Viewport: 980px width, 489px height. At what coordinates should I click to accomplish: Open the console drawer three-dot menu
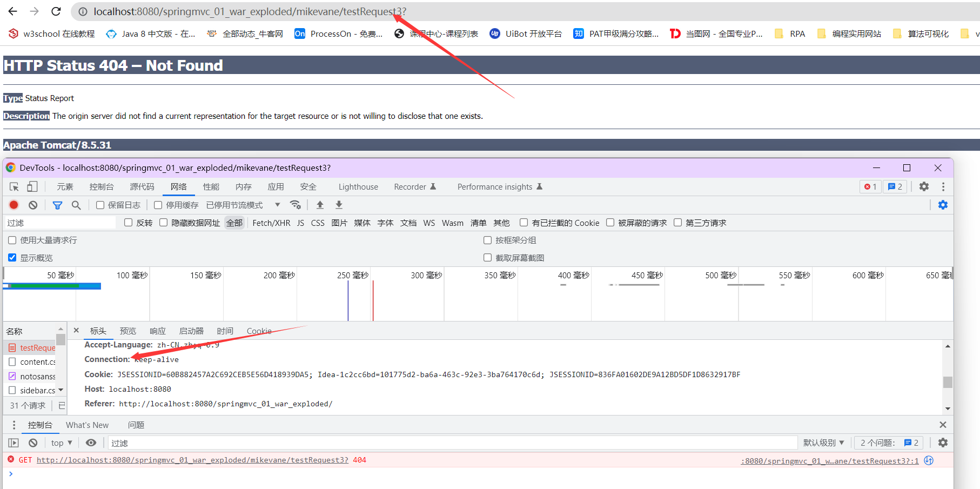[x=14, y=425]
